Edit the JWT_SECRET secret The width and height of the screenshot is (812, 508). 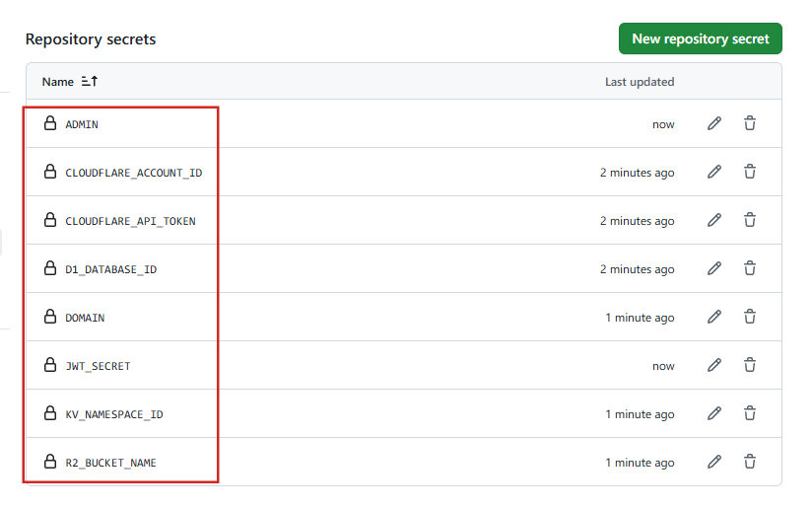[714, 365]
